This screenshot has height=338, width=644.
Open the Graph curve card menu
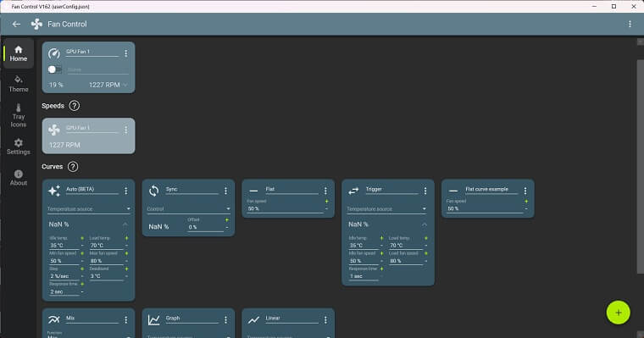225,320
